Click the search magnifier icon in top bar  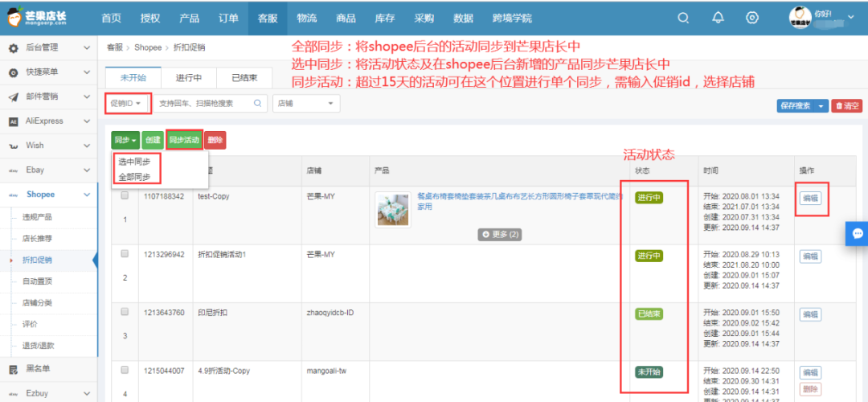(x=683, y=18)
